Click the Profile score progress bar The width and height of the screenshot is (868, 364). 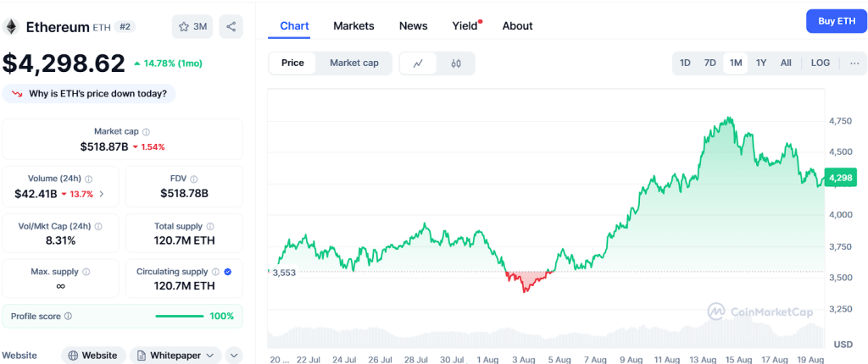[x=180, y=317]
